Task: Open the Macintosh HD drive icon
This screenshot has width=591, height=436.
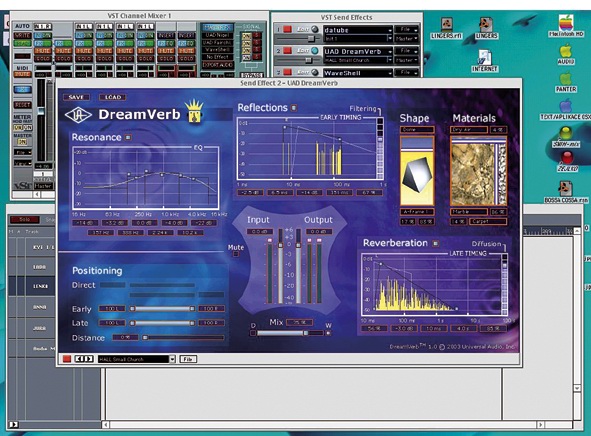Action: point(566,23)
